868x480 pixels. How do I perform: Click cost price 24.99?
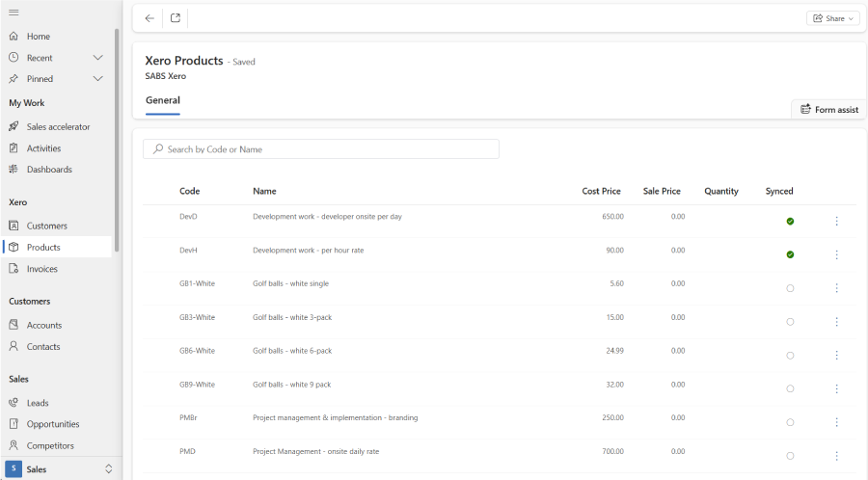614,351
